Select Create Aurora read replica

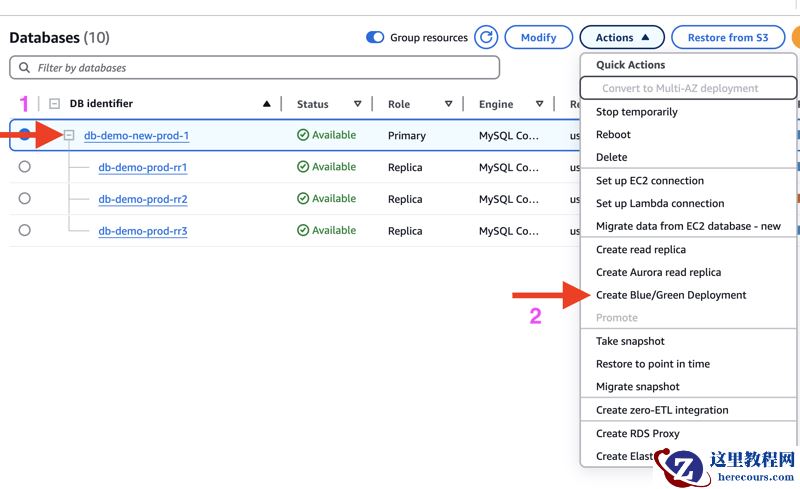click(x=658, y=272)
